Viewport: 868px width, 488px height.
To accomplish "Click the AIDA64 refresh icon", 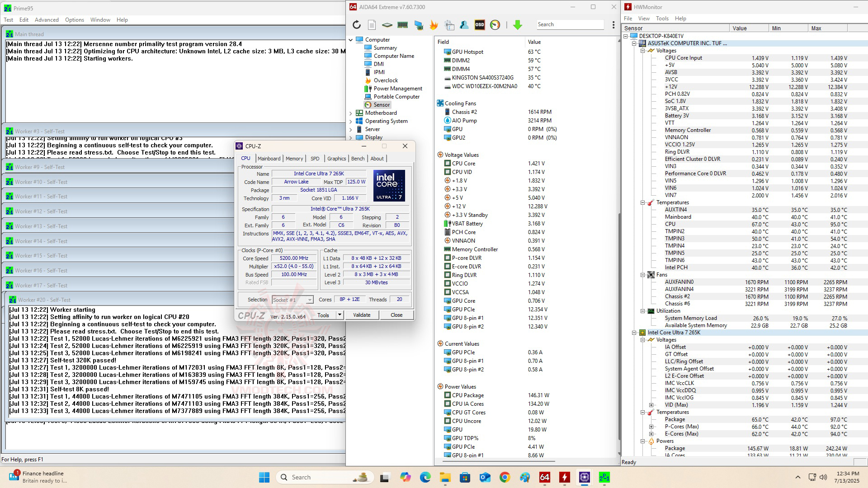I will click(357, 25).
